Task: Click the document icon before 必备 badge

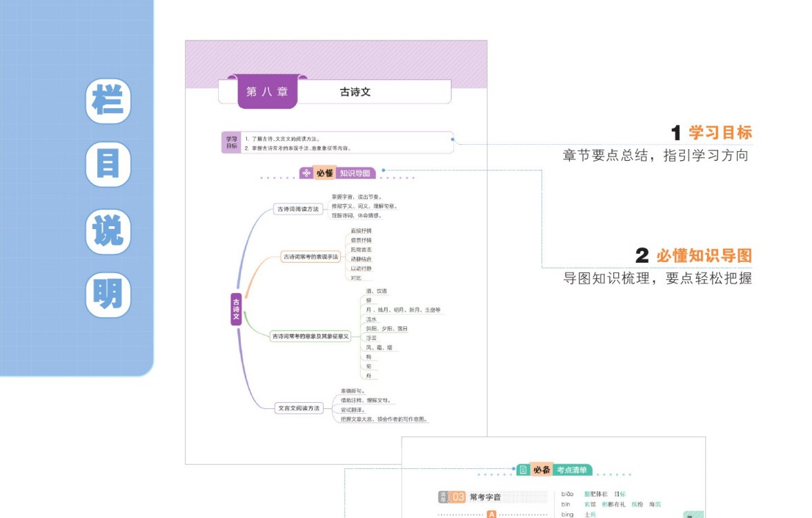Action: pyautogui.click(x=522, y=470)
